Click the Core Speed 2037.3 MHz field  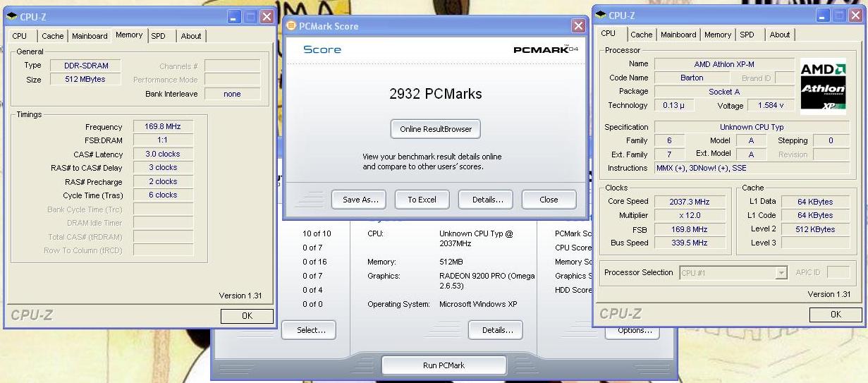coord(690,202)
